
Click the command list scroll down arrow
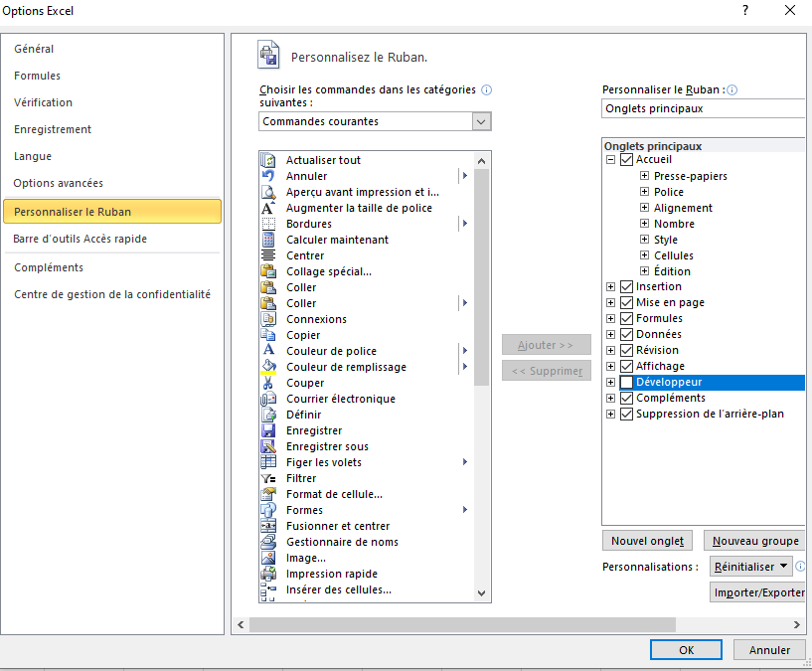tap(482, 593)
